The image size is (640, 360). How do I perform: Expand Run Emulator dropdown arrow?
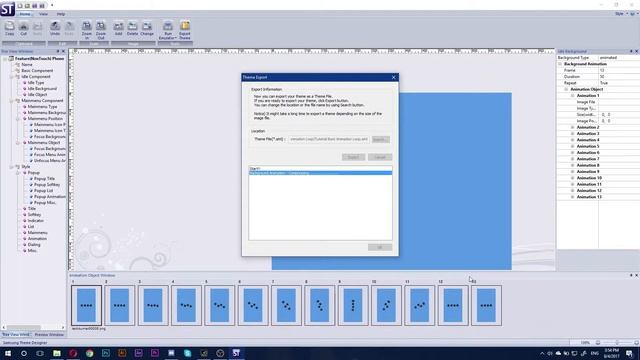[x=176, y=38]
